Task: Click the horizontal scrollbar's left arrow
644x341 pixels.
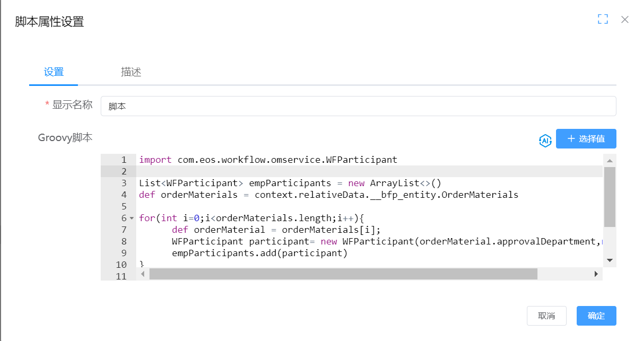Action: (142, 274)
